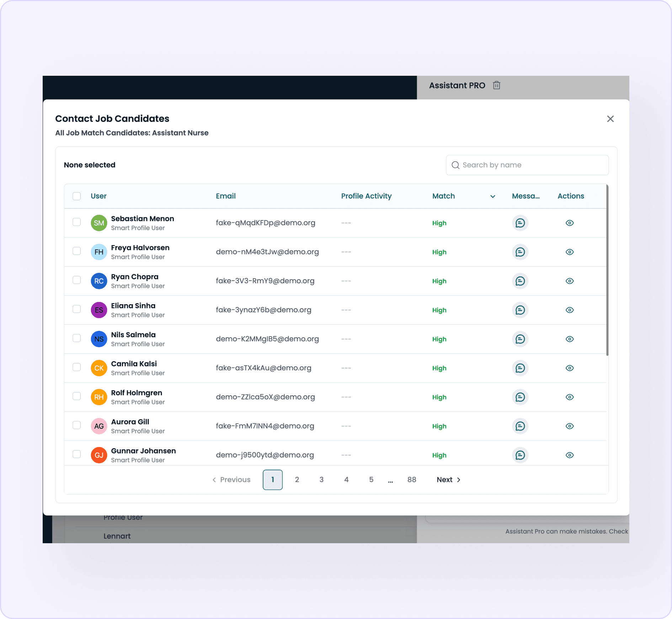Open message for Gunnar Johansen
672x619 pixels.
point(520,455)
